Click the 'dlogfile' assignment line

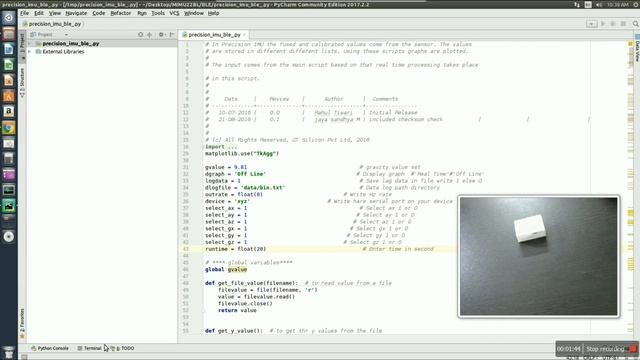click(245, 187)
